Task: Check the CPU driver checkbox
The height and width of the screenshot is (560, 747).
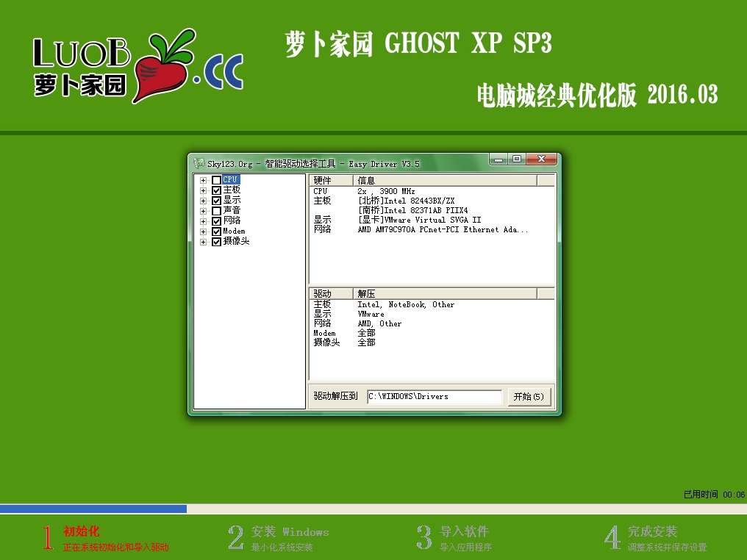Action: pos(216,180)
